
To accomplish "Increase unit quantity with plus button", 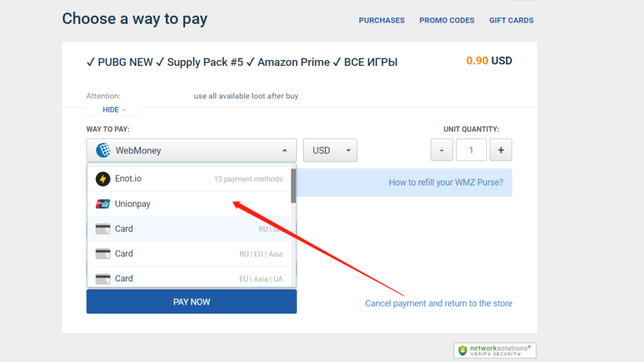I will pos(501,151).
